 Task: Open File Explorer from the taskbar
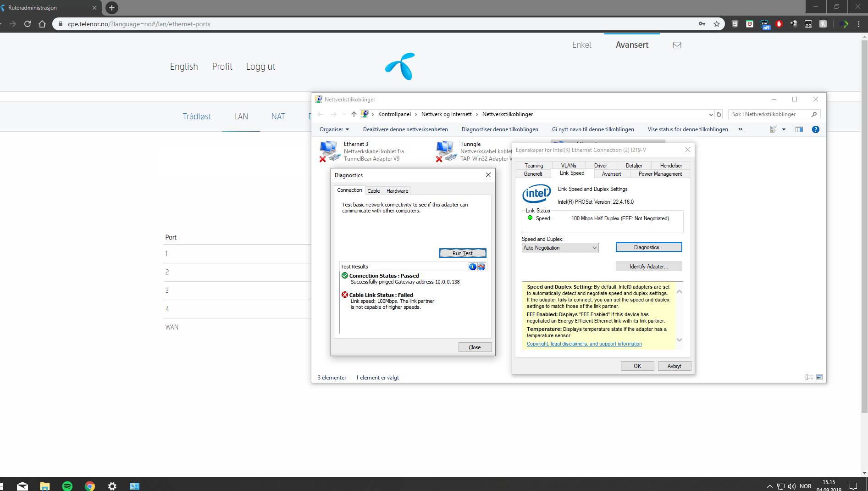[45, 486]
